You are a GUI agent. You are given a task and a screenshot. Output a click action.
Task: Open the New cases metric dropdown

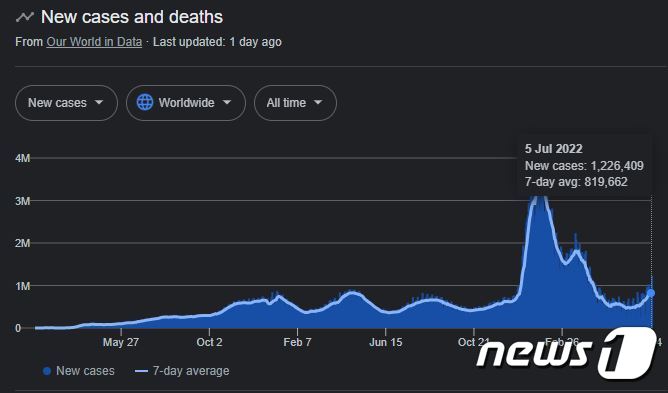66,103
